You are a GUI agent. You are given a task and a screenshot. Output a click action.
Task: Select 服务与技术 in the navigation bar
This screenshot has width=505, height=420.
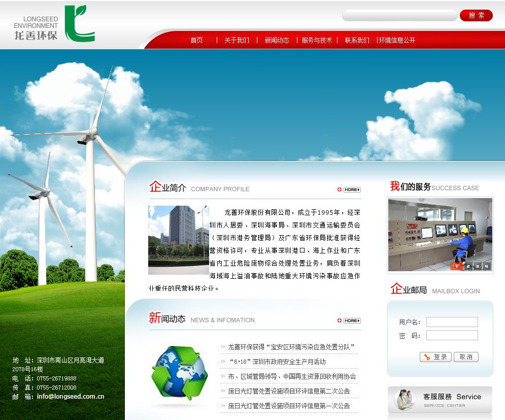tap(317, 40)
